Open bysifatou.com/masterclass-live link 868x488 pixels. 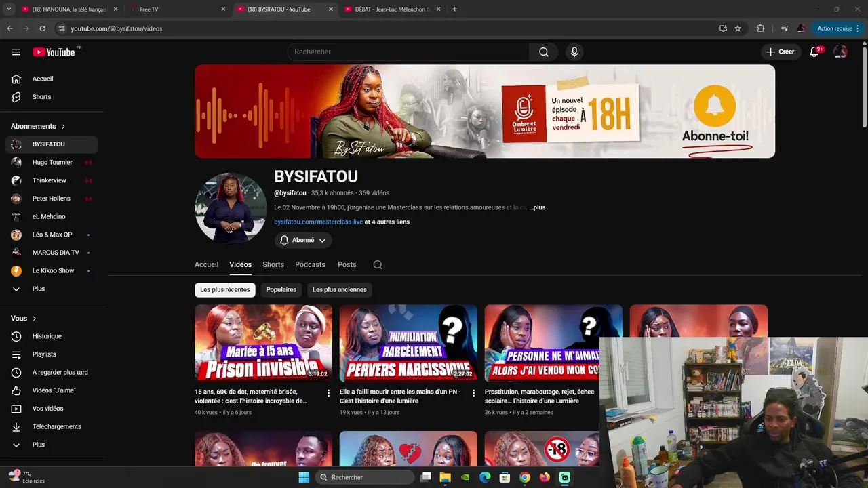318,222
